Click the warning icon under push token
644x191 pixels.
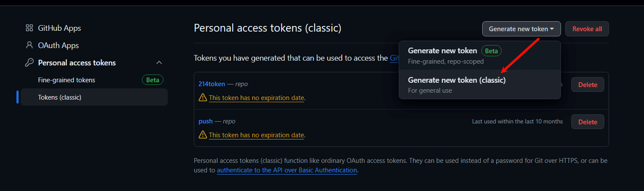click(x=202, y=135)
